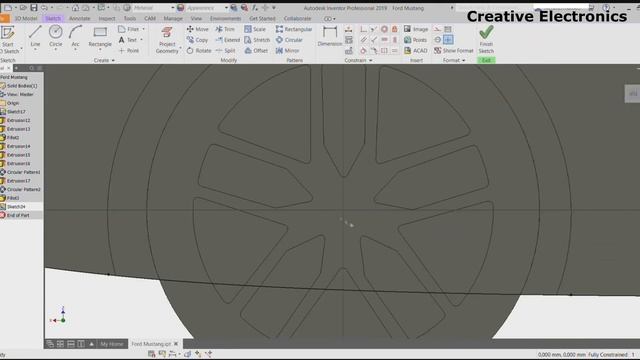This screenshot has width=640, height=360.
Task: Select Extrusion12 in the browser tree
Action: (18, 120)
